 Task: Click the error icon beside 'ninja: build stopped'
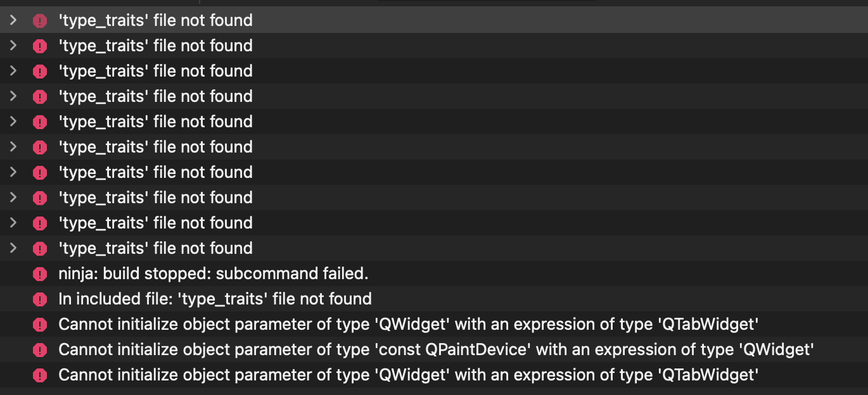click(40, 273)
